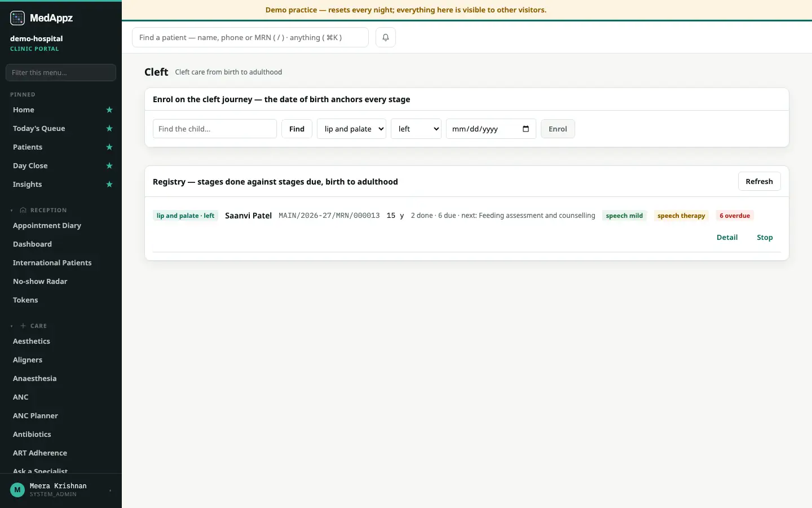Go to Home in sidebar

pos(24,110)
